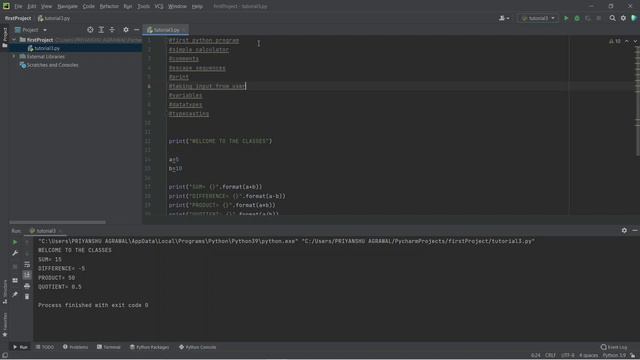Viewport: 640px width, 360px height.
Task: Hide Run panel with minus icon
Action: [635, 231]
